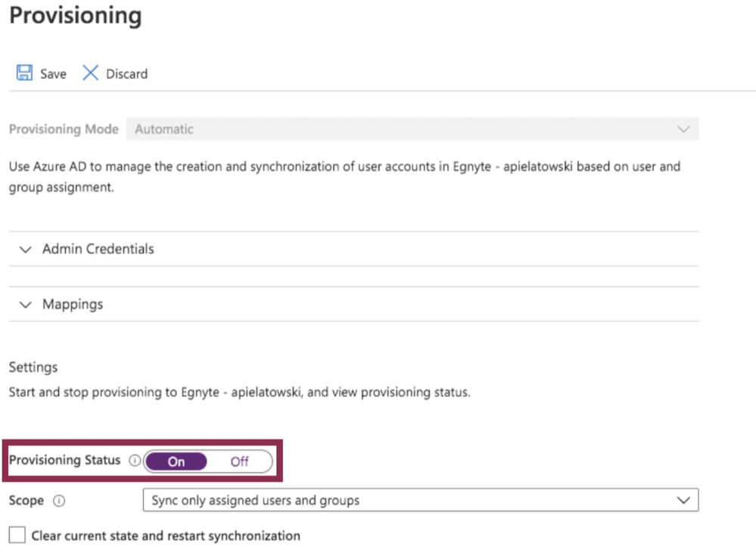Open the Scope dropdown list

click(420, 500)
